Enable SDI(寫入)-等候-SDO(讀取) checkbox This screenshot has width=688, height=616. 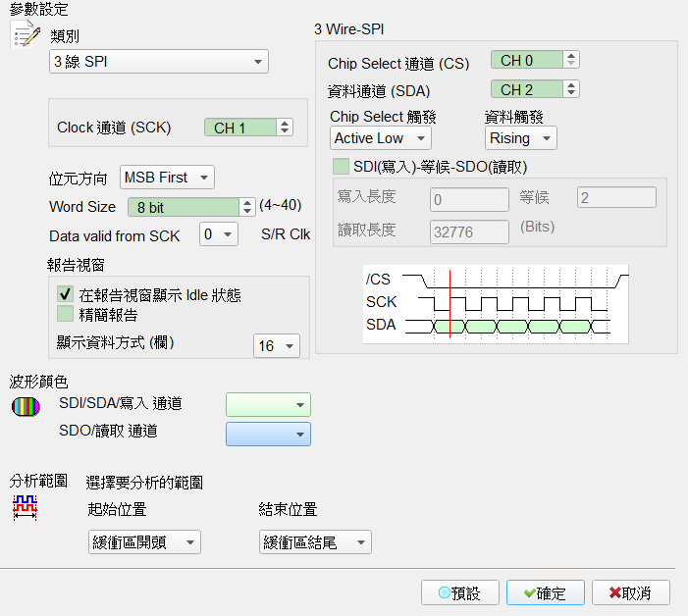[341, 167]
